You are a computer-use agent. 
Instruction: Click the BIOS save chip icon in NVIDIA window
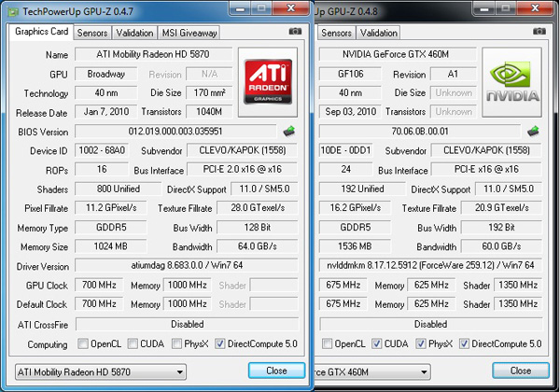533,131
